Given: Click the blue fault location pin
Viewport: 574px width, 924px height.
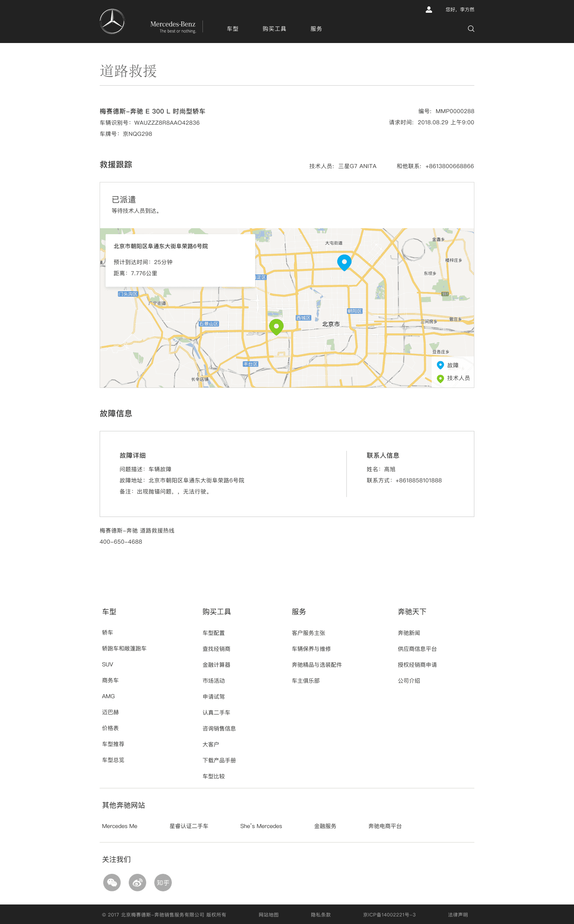Looking at the screenshot, I should coord(344,262).
